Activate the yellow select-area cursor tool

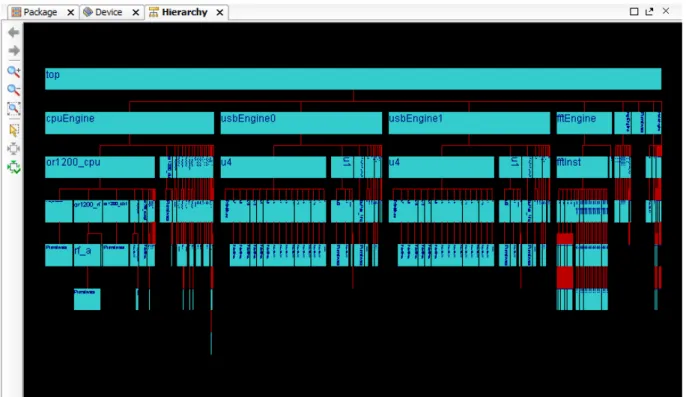click(x=14, y=130)
